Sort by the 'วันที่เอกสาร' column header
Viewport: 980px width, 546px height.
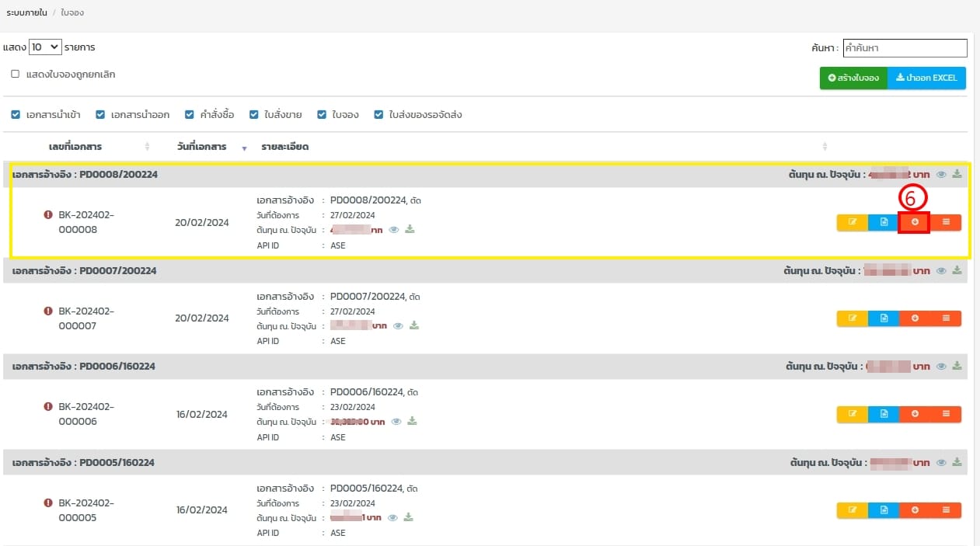point(201,147)
